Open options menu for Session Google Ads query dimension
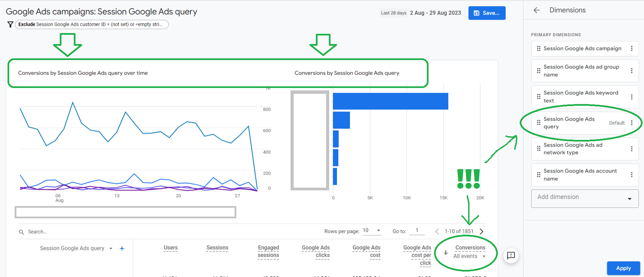Image resolution: width=644 pixels, height=277 pixels. pos(632,123)
